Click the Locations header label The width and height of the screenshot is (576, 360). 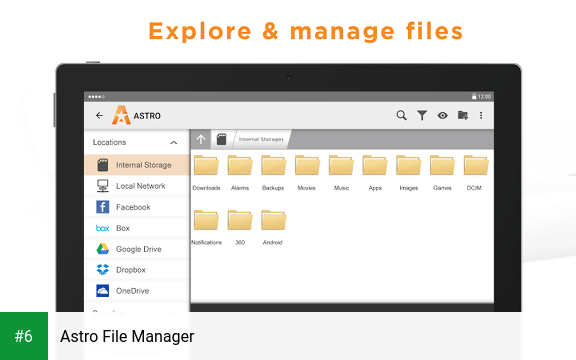(109, 142)
